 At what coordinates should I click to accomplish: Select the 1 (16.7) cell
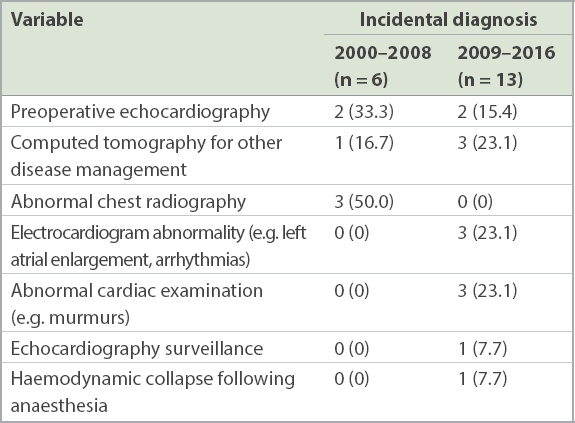[363, 143]
